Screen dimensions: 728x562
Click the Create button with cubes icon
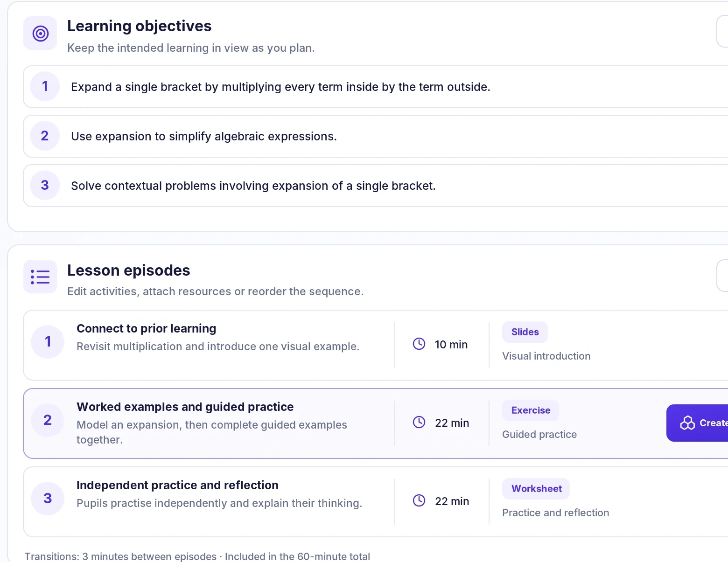pyautogui.click(x=697, y=423)
